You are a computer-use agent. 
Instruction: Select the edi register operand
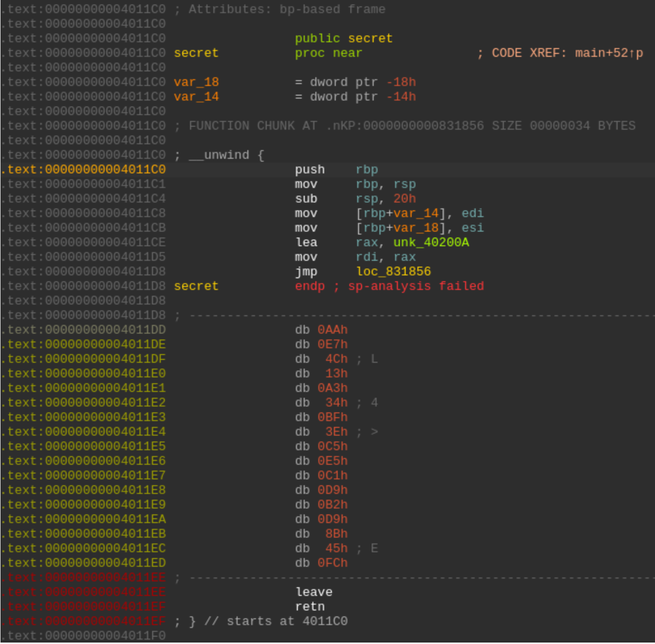click(x=472, y=213)
